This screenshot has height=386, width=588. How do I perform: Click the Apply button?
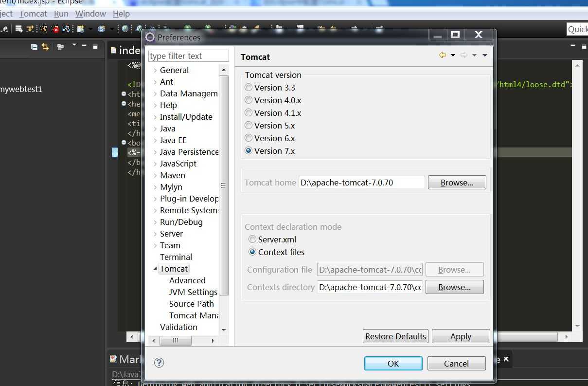point(461,336)
